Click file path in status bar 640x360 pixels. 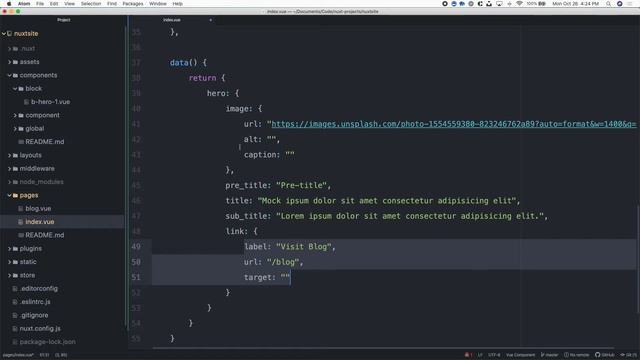[18, 355]
